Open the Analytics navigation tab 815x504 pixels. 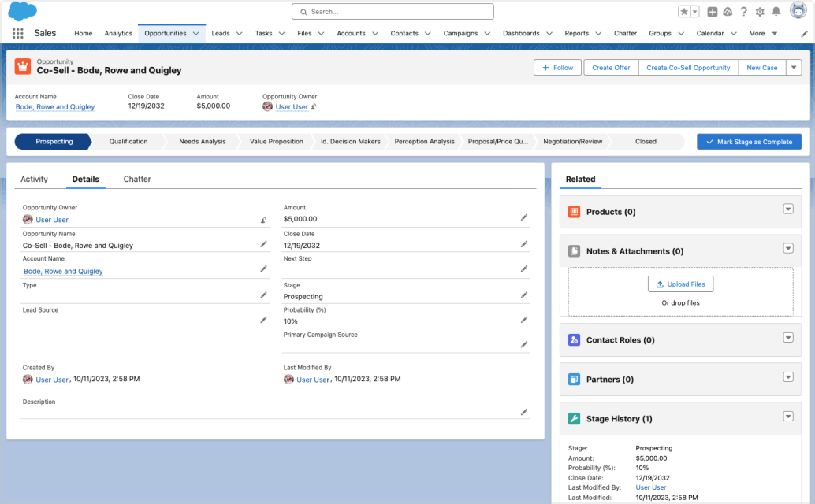[118, 33]
